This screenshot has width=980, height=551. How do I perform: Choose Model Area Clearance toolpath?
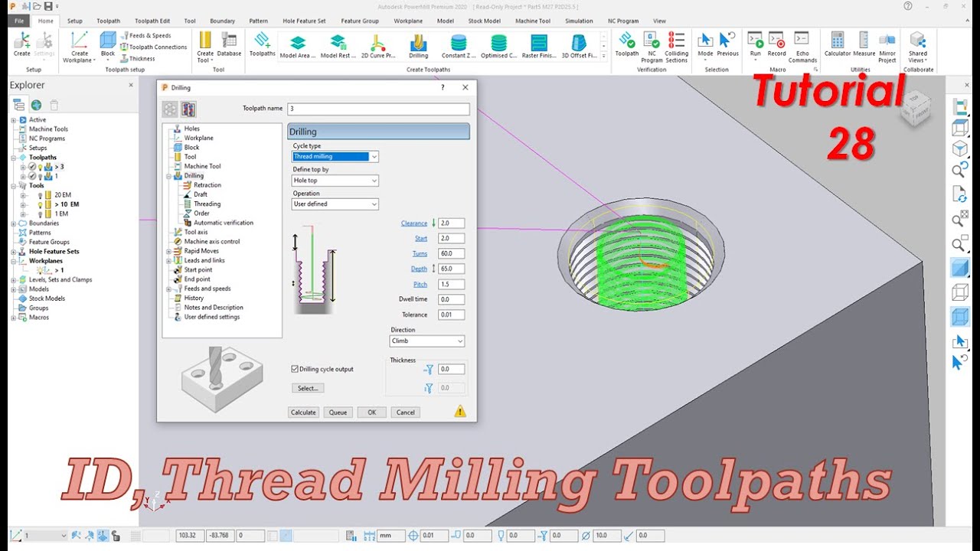[298, 47]
